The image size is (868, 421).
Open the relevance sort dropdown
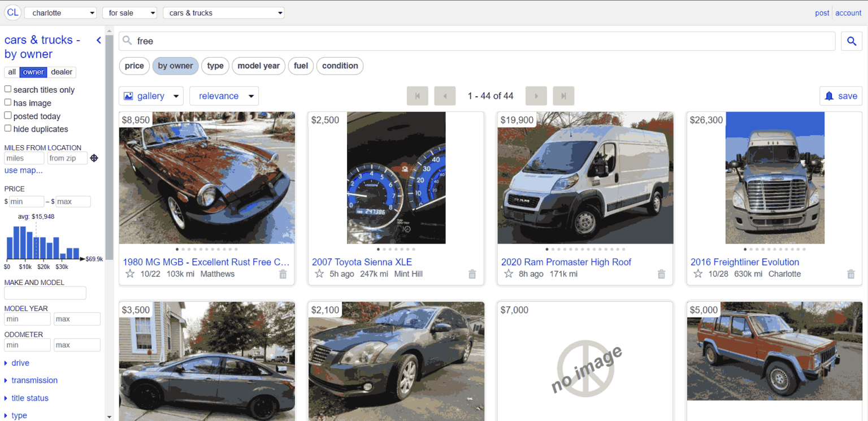pyautogui.click(x=224, y=96)
